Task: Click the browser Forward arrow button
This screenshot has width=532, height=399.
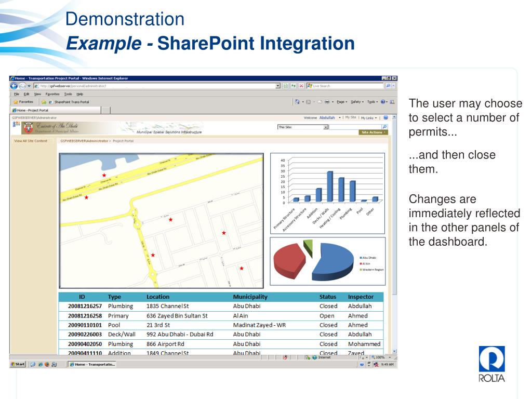Action: click(22, 86)
